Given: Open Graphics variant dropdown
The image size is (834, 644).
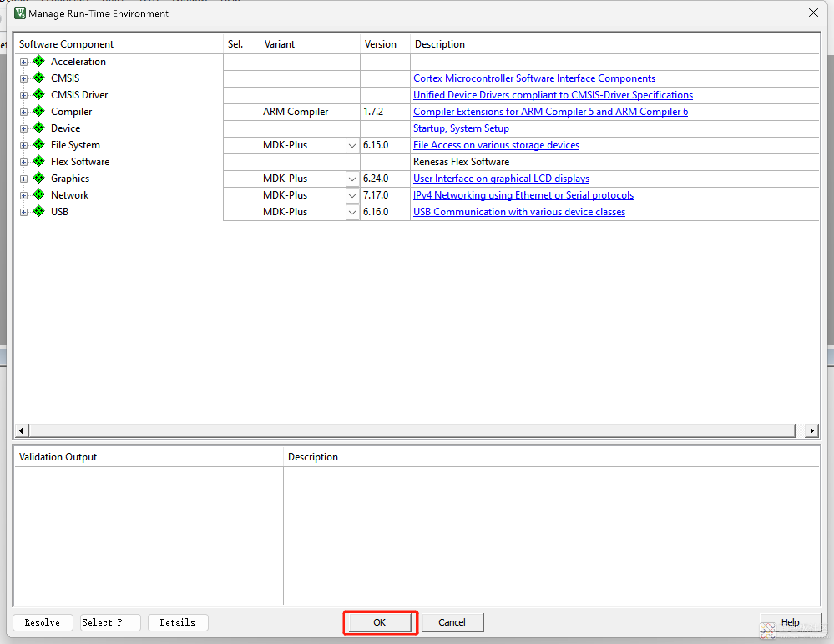Looking at the screenshot, I should (x=352, y=179).
